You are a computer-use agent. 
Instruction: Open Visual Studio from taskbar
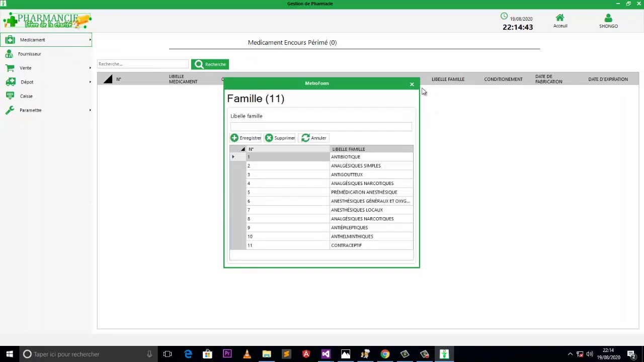(326, 354)
